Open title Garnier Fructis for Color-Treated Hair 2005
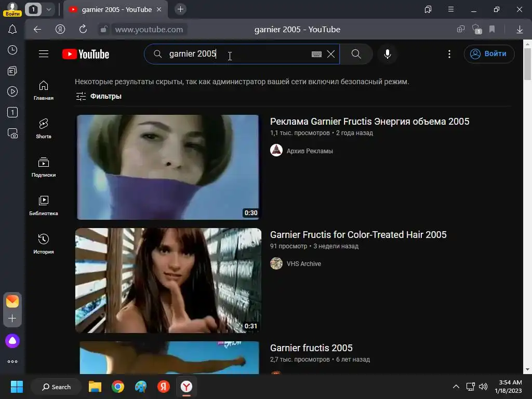Image resolution: width=532 pixels, height=399 pixels. (358, 235)
